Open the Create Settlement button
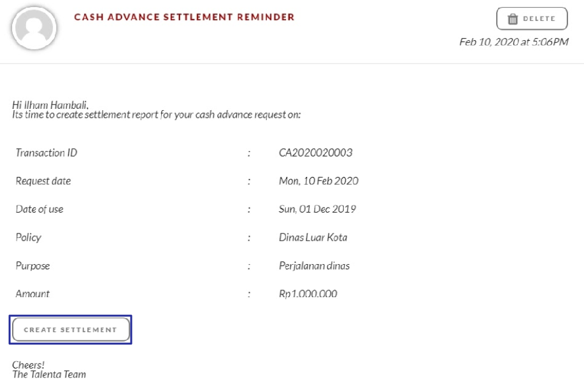The height and width of the screenshot is (392, 584). pyautogui.click(x=71, y=330)
